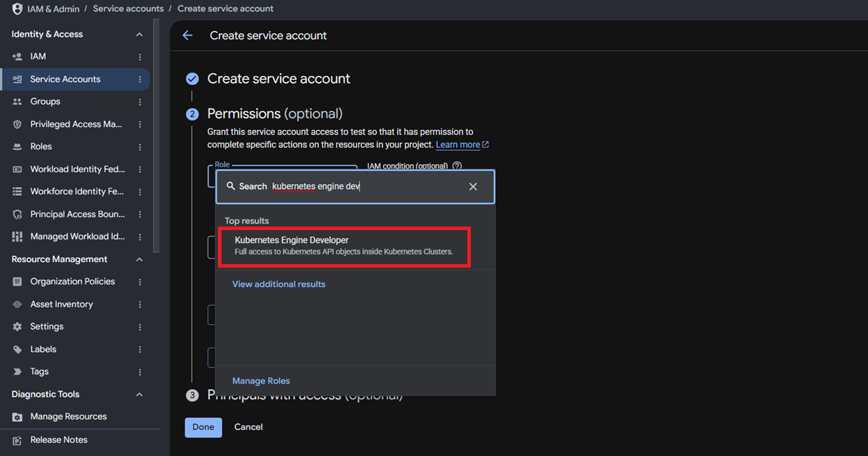868x456 pixels.
Task: Open Organization Policies page
Action: tap(73, 282)
